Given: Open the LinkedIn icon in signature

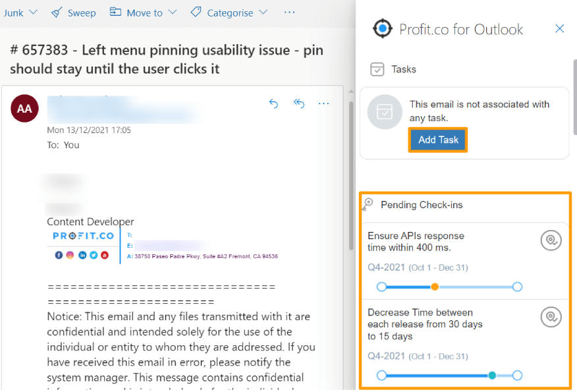Looking at the screenshot, I should (x=82, y=255).
